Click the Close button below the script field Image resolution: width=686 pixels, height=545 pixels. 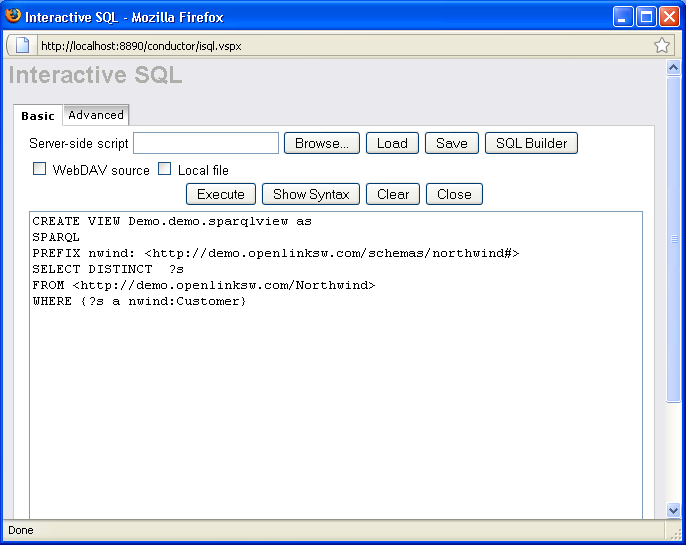click(x=454, y=194)
